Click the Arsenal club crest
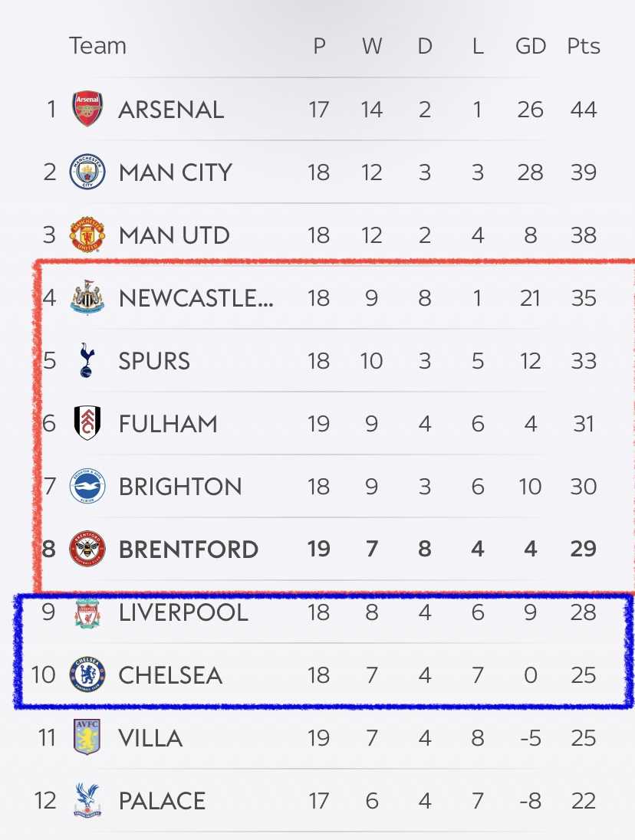This screenshot has width=635, height=840. 87,109
